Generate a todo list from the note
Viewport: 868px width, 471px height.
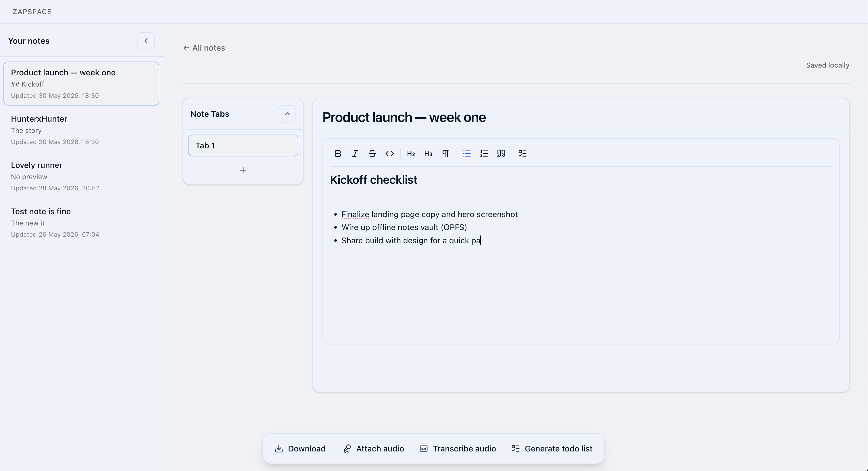tap(552, 449)
